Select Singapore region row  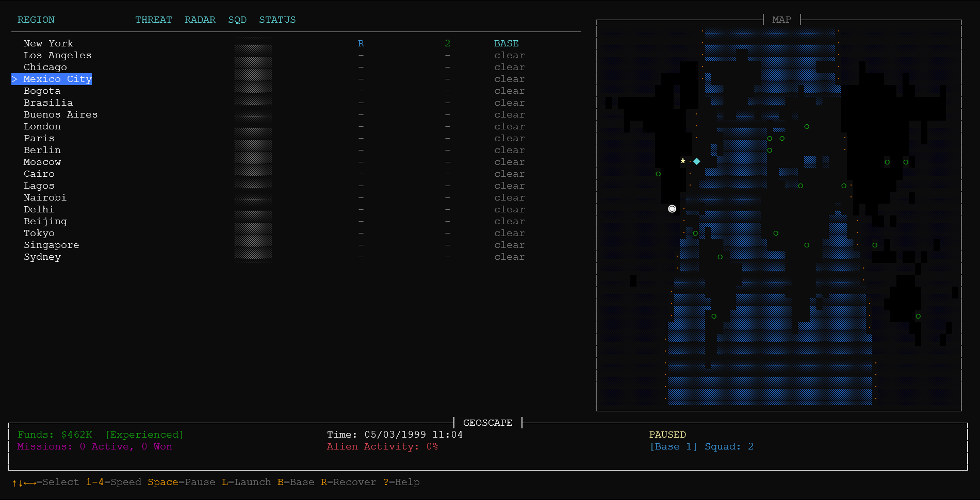point(51,245)
